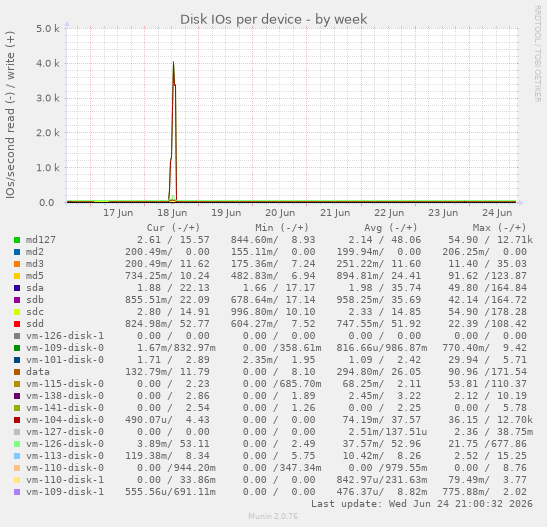This screenshot has width=547, height=527.
Task: Click the 'vm-109-disk-1' legend label
Action: (65, 492)
